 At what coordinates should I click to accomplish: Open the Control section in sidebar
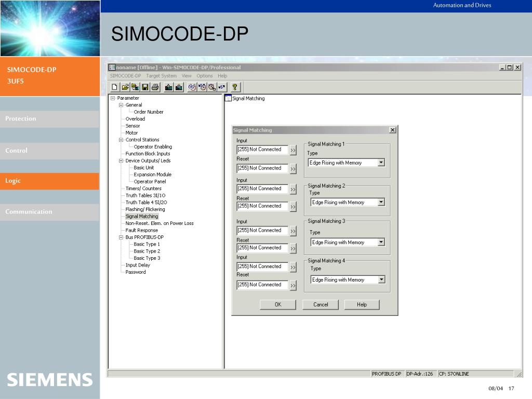[x=49, y=151]
